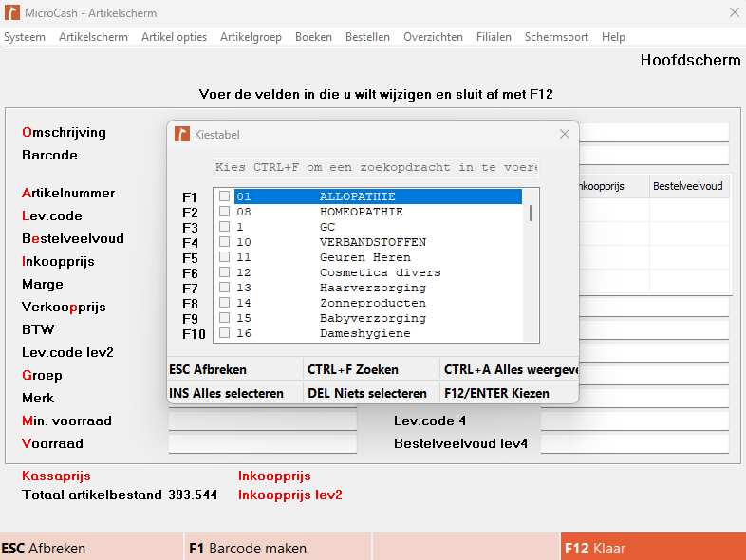This screenshot has width=746, height=560.
Task: Click the Lev.code 4 input field
Action: tap(635, 421)
